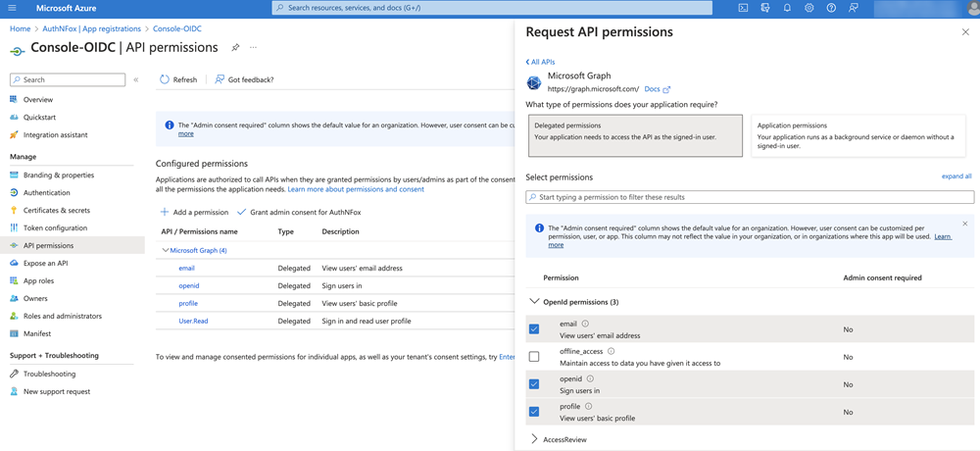The height and width of the screenshot is (451, 980).
Task: Click the Roles and administrators icon
Action: coord(14,316)
